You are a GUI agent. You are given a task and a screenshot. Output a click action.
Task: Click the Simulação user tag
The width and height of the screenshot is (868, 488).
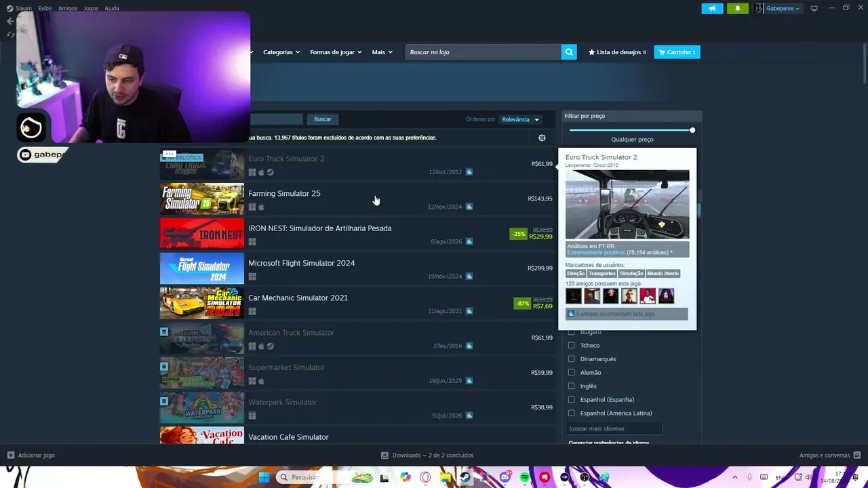(x=631, y=273)
